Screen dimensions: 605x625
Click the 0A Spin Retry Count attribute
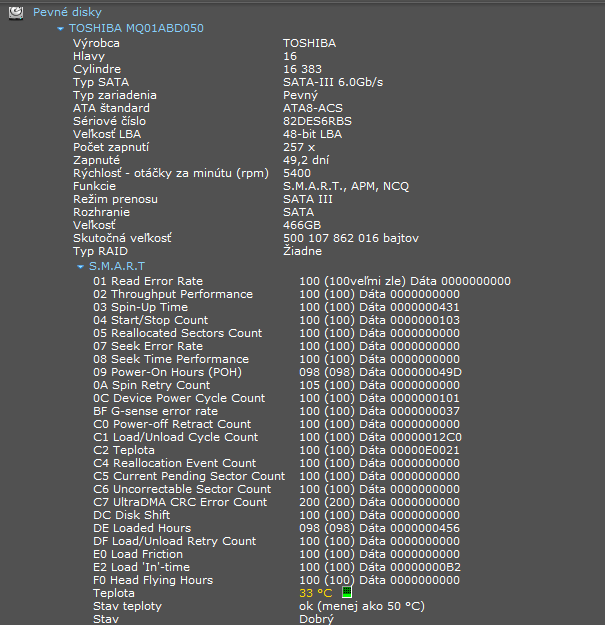(x=151, y=385)
